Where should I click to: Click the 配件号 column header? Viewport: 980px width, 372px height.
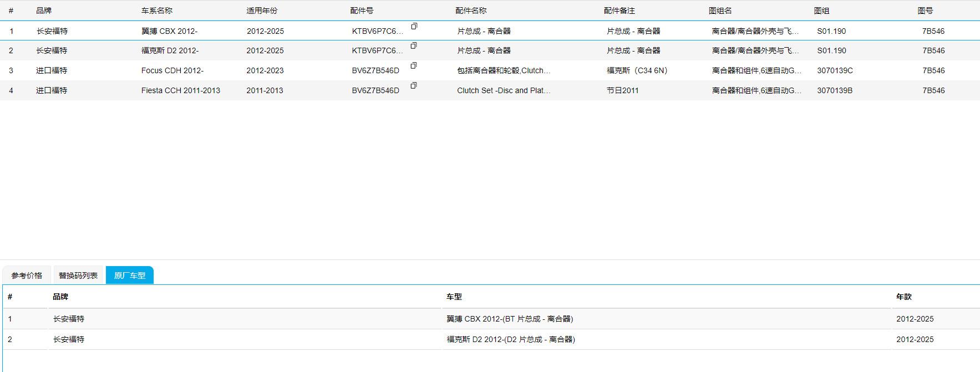(362, 11)
